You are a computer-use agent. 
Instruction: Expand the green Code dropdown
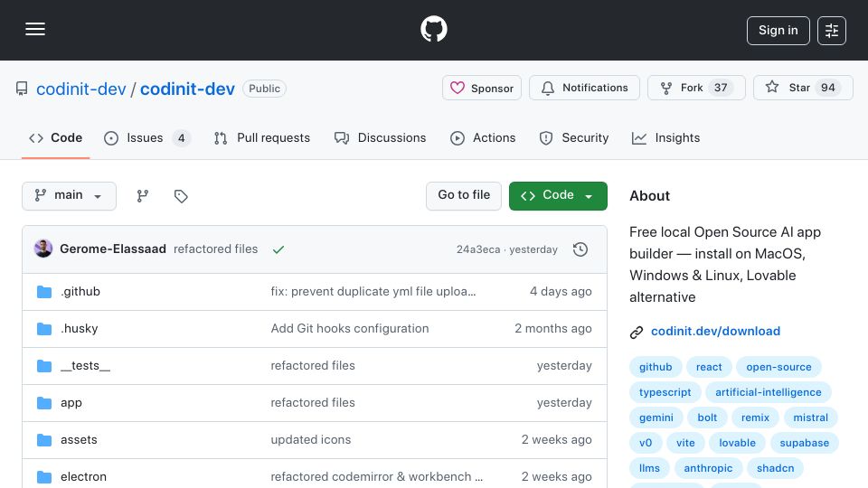(x=558, y=196)
